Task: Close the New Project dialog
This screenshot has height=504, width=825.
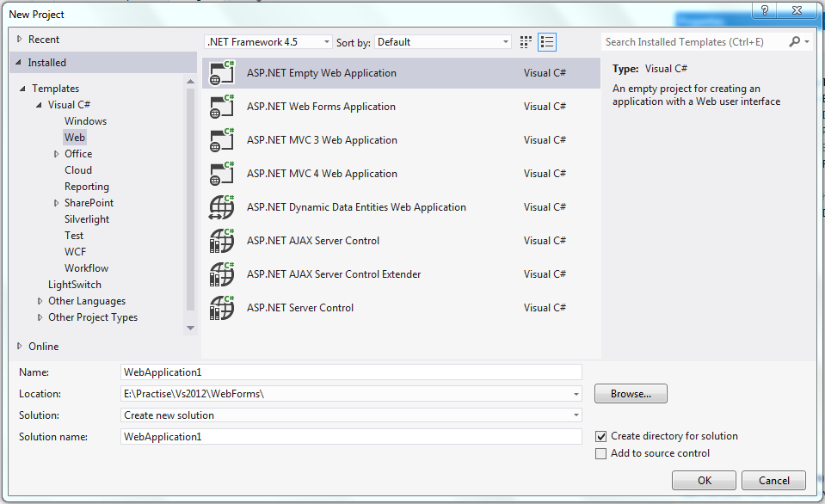Action: point(797,10)
